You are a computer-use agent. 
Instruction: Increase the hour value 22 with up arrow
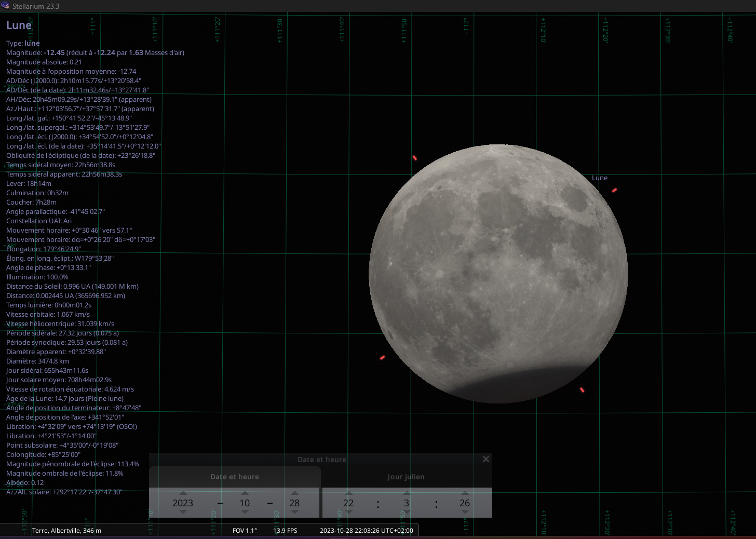[349, 493]
